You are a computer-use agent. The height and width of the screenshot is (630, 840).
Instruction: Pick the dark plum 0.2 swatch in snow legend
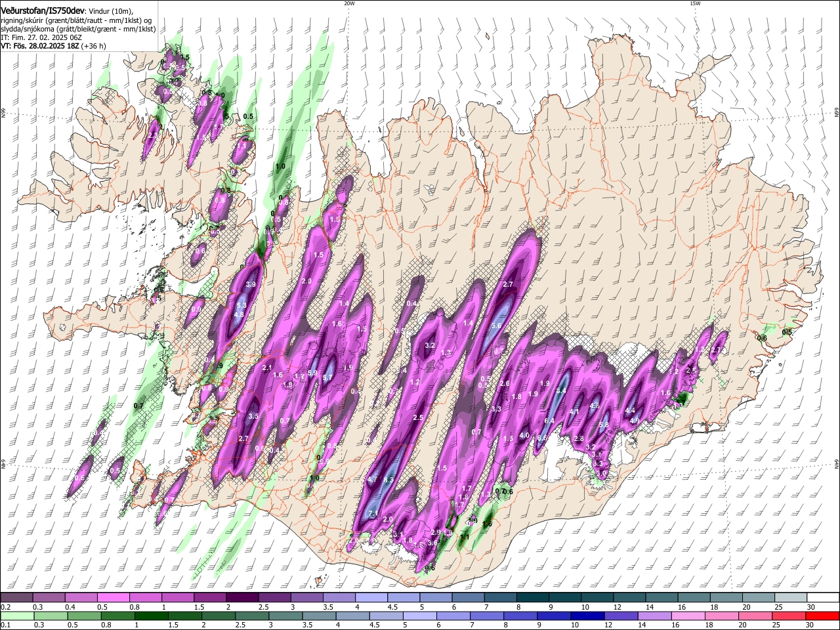[16, 597]
